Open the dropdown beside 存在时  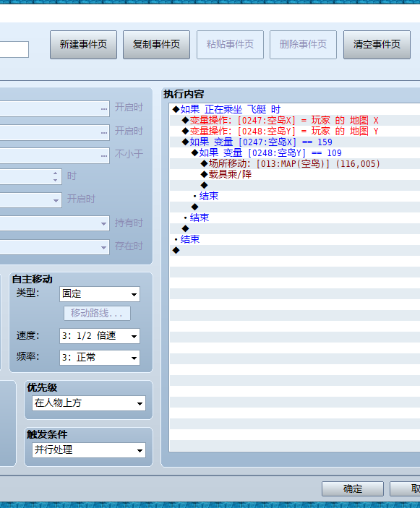coord(54,247)
